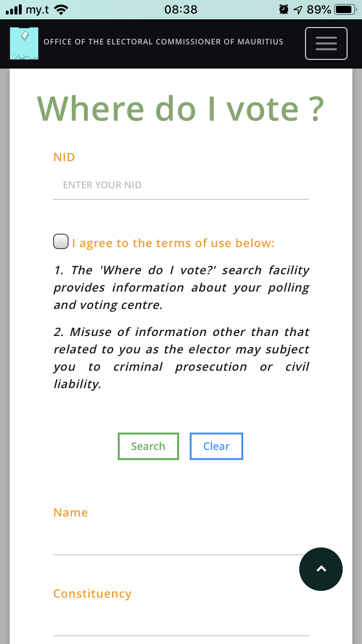The height and width of the screenshot is (644, 362).
Task: Tap the Office of the Electoral Commissioner title
Action: [163, 42]
